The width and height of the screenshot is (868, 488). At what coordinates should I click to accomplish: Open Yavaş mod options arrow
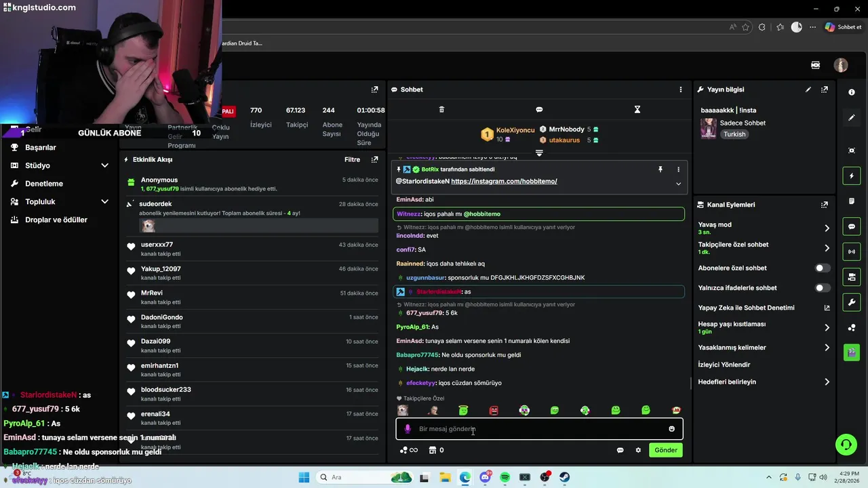pos(827,228)
